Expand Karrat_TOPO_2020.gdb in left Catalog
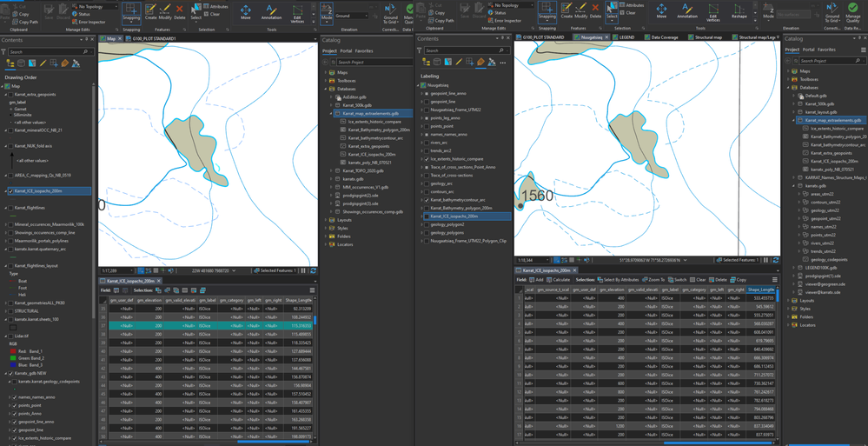Screen dimensions: 868x446 tap(332, 171)
